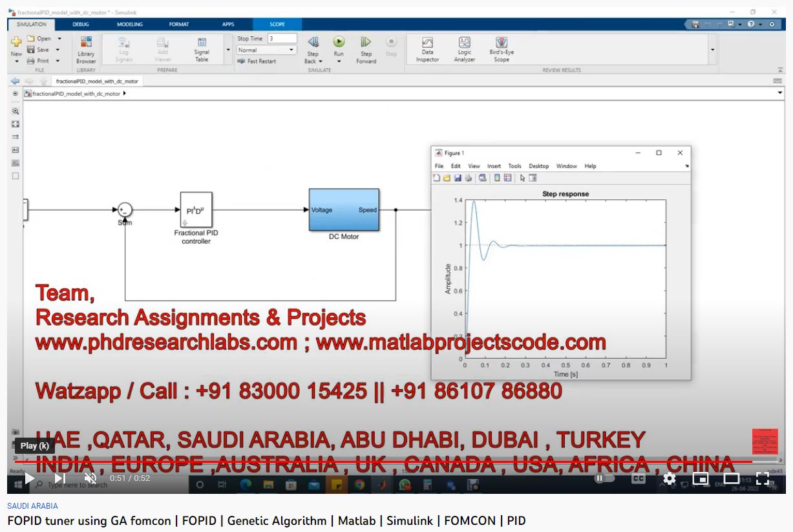The width and height of the screenshot is (793, 532).
Task: Open the Tools menu in Figure 1
Action: click(514, 166)
